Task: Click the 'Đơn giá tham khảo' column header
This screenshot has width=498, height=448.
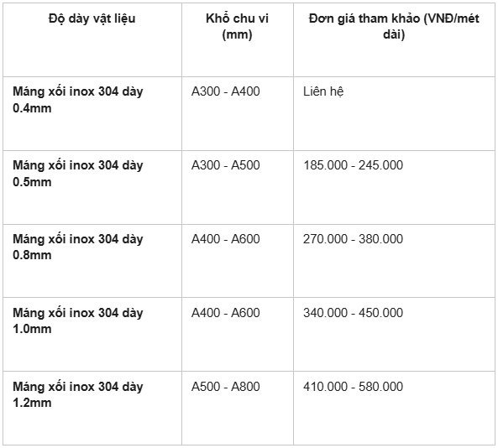Action: click(394, 40)
